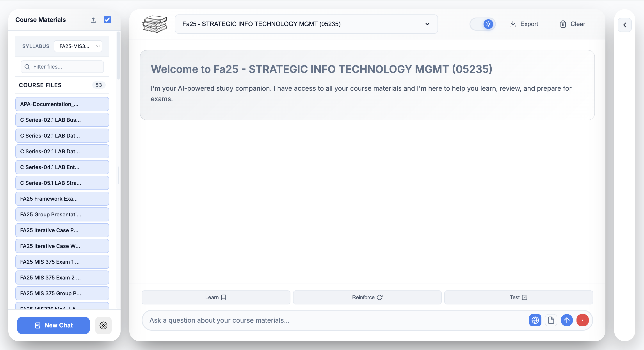The width and height of the screenshot is (644, 350).
Task: Clear the chat history
Action: 573,24
